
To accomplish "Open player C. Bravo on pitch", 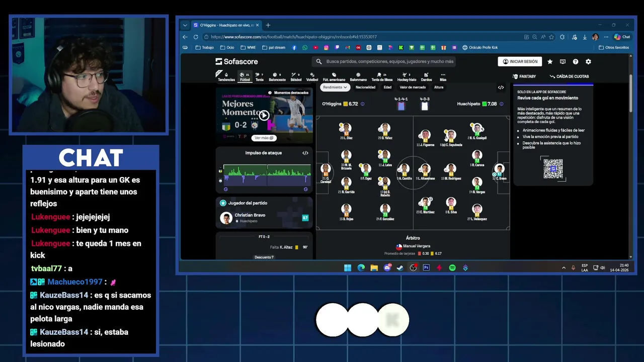I will pos(499,171).
